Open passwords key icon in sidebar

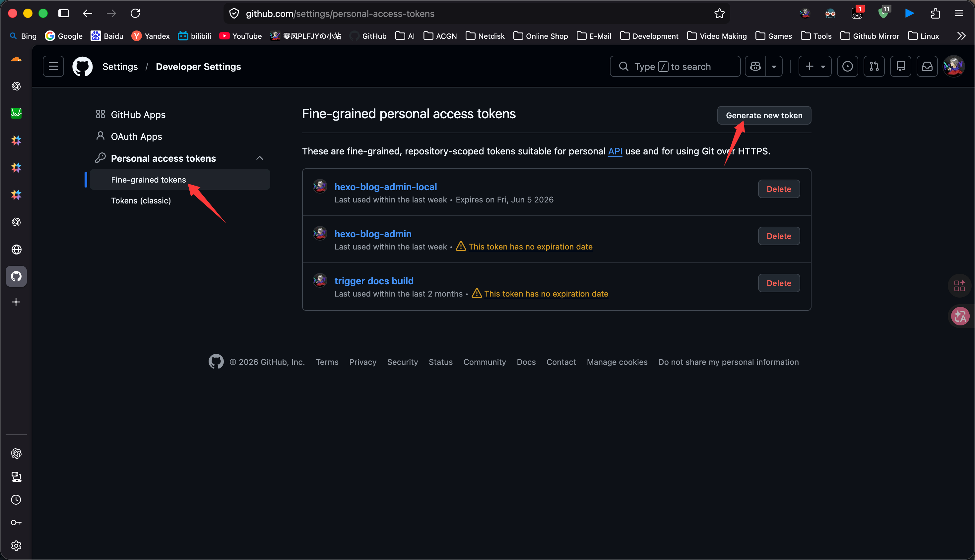point(16,523)
